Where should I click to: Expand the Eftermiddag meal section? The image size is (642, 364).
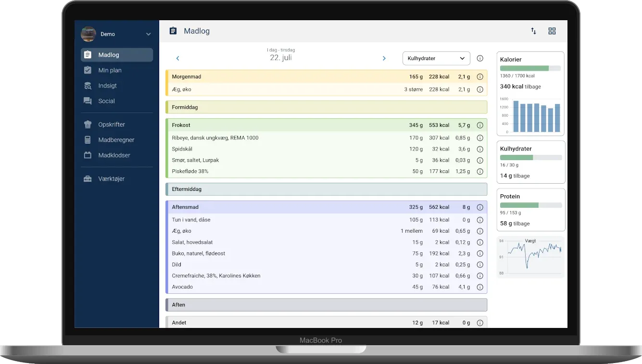click(326, 189)
